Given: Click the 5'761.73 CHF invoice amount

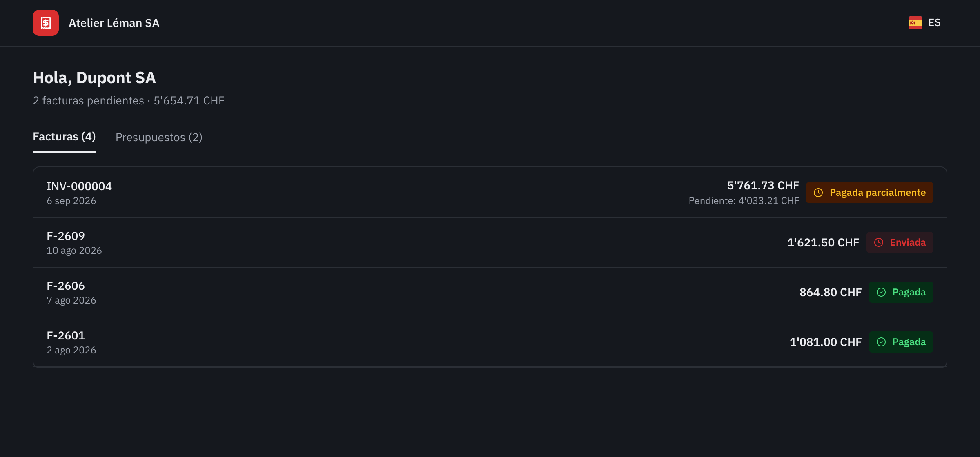Looking at the screenshot, I should coord(763,185).
